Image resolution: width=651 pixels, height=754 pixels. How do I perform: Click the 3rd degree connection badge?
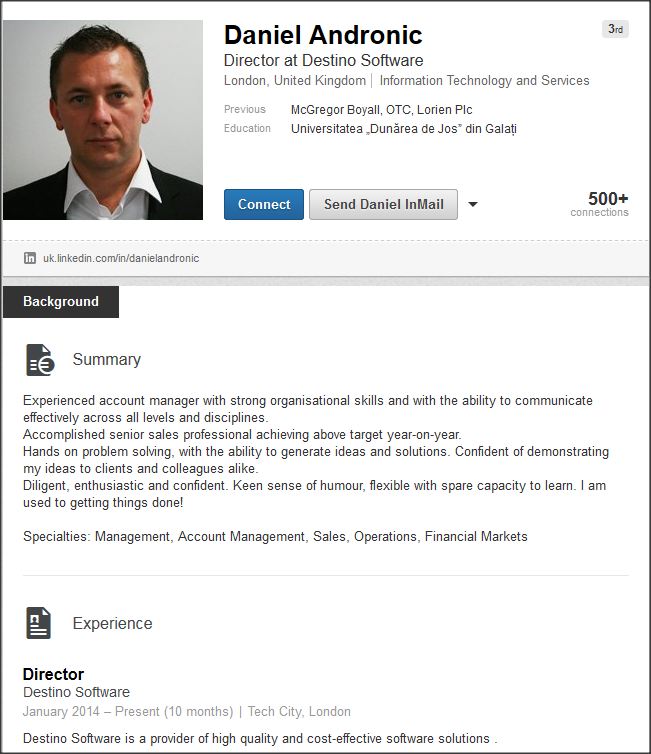click(616, 29)
